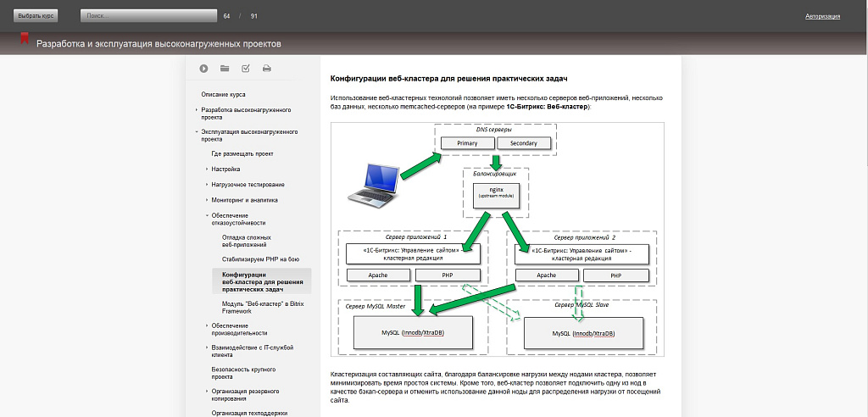Open the folder icon in sidebar toolbar
The width and height of the screenshot is (868, 417).
tap(225, 68)
